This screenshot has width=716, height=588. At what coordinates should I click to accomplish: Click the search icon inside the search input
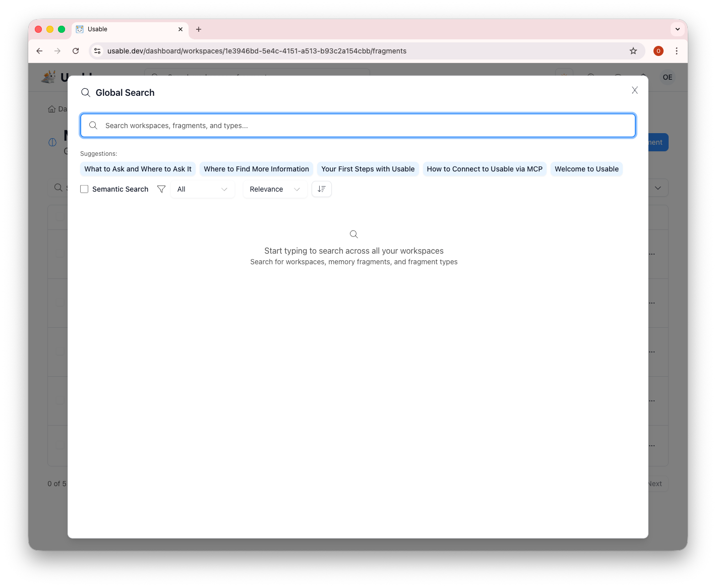pos(93,125)
